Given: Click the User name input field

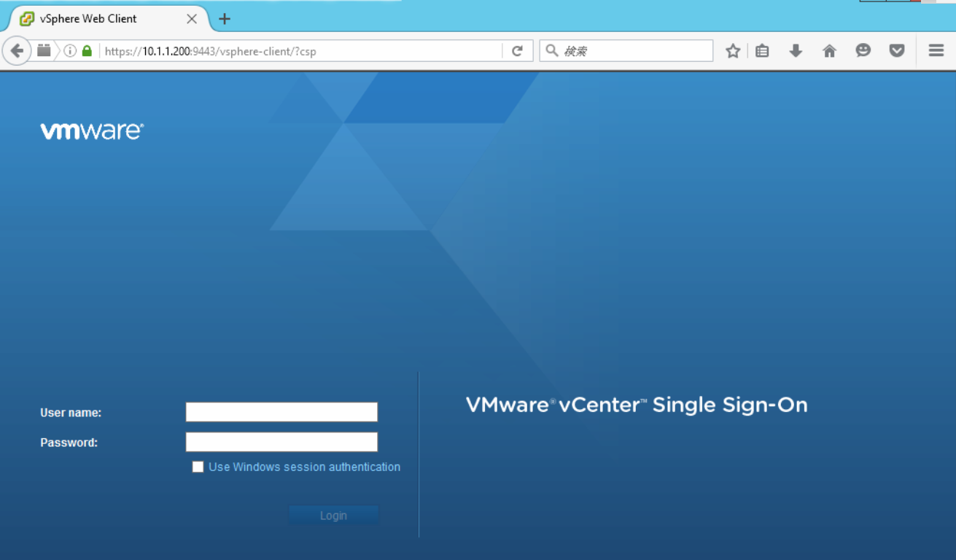Looking at the screenshot, I should point(281,412).
